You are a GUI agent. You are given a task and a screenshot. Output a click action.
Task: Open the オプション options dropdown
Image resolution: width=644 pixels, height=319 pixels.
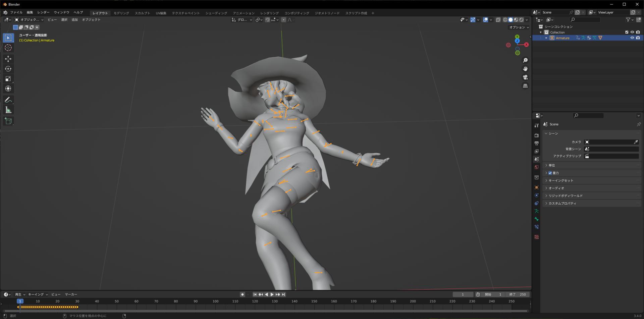point(519,27)
